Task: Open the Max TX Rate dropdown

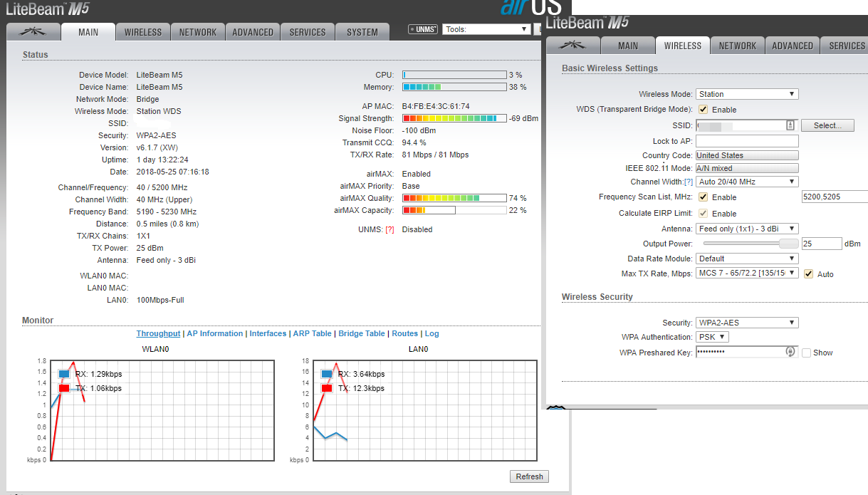Action: coord(747,273)
